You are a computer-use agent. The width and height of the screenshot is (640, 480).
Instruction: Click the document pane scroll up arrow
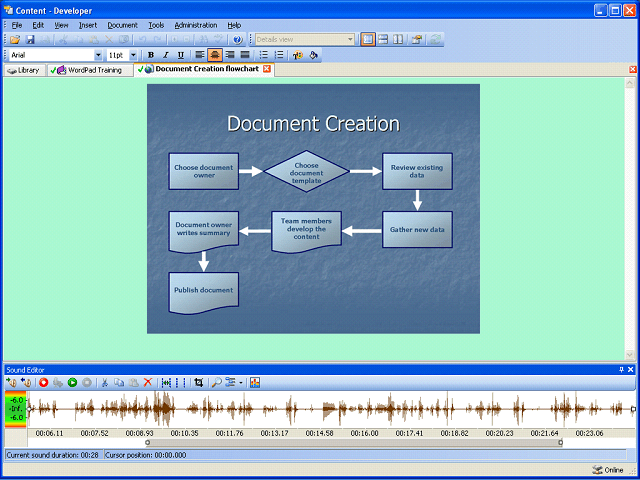(x=629, y=82)
